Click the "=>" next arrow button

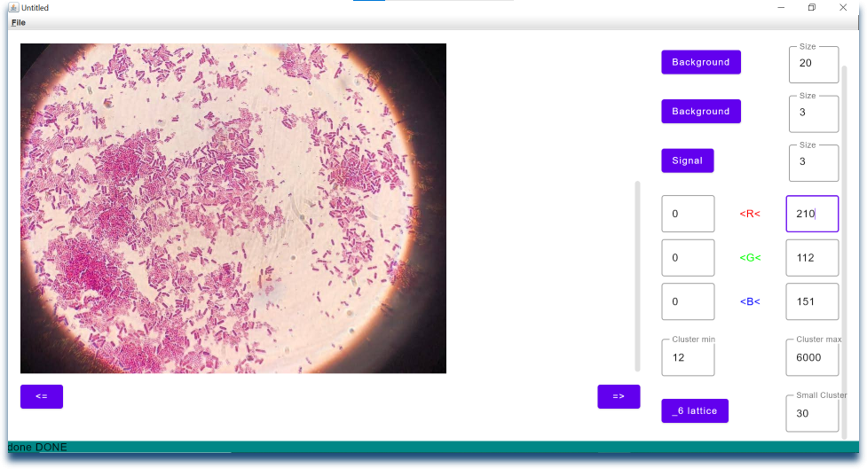[x=618, y=396]
